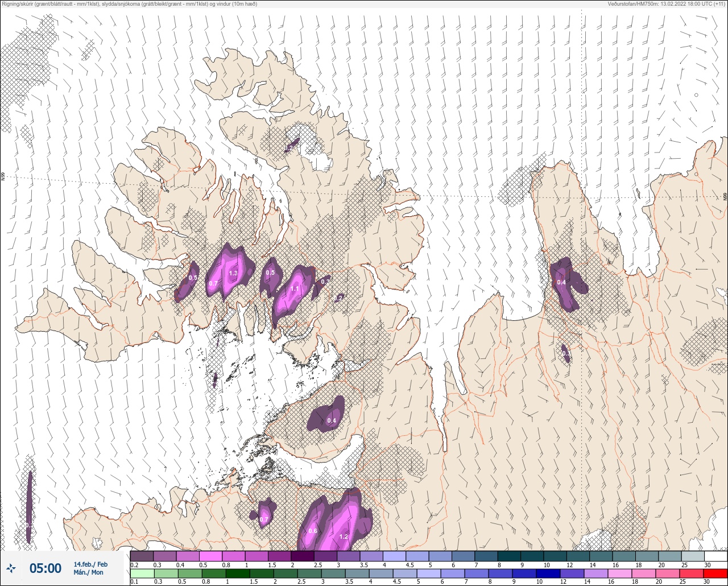Click the compass star icon beside 05:00
This screenshot has height=586, width=728.
11,568
